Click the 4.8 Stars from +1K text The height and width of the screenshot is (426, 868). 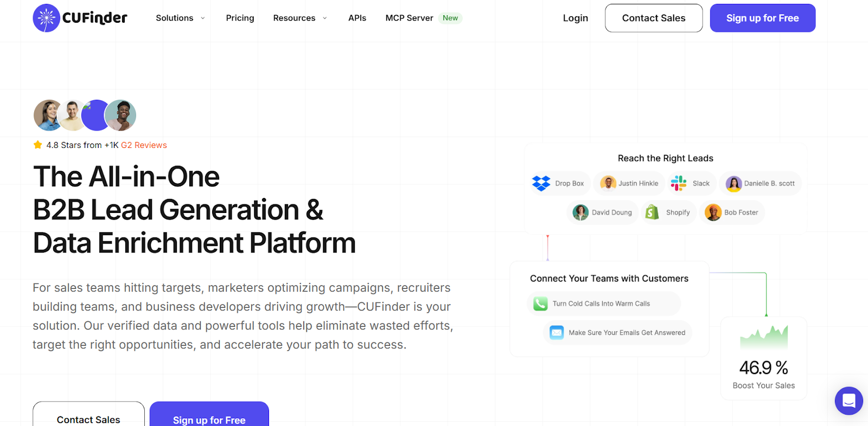click(x=82, y=145)
